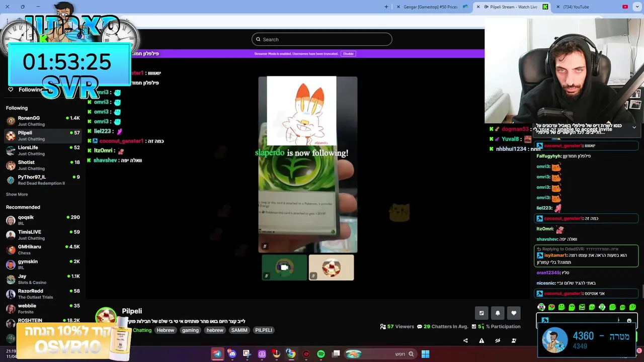This screenshot has height=362, width=644.
Task: Click the red circular app on taskbar
Action: [x=306, y=354]
